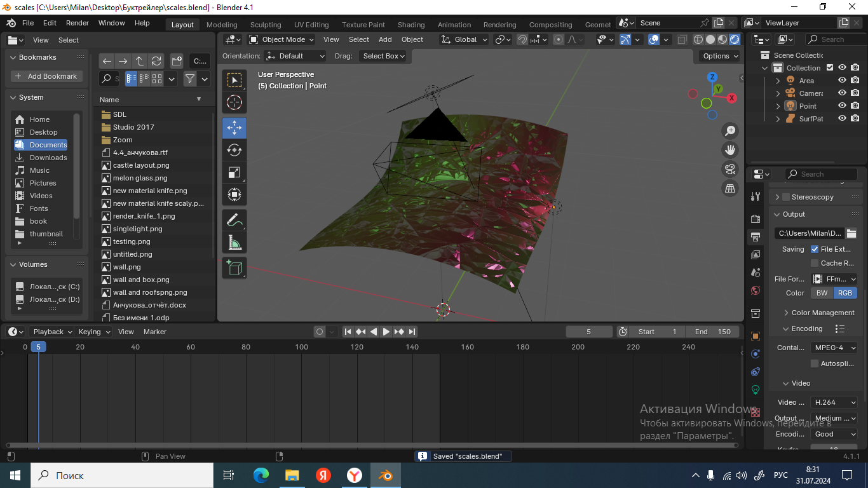Click the Add Cube tool
Image resolution: width=868 pixels, height=488 pixels.
pyautogui.click(x=234, y=268)
